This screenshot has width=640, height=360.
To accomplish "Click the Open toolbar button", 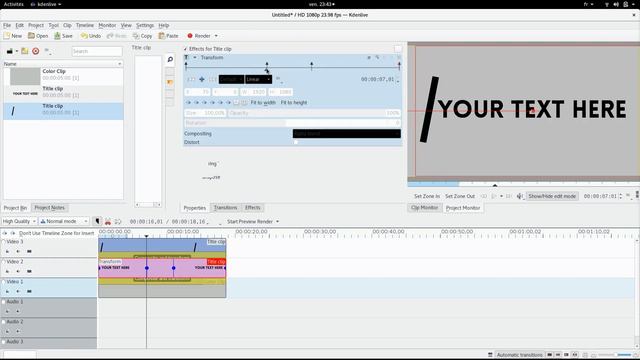I will [x=38, y=36].
